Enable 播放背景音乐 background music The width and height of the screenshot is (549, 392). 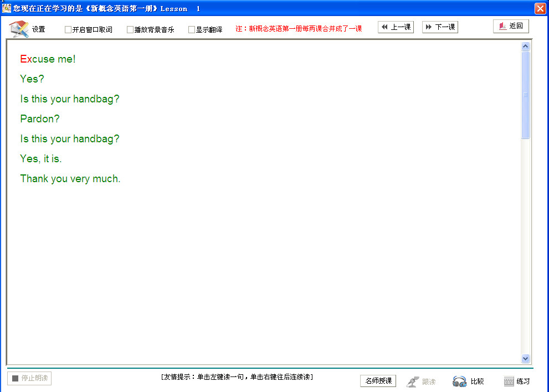(x=130, y=29)
